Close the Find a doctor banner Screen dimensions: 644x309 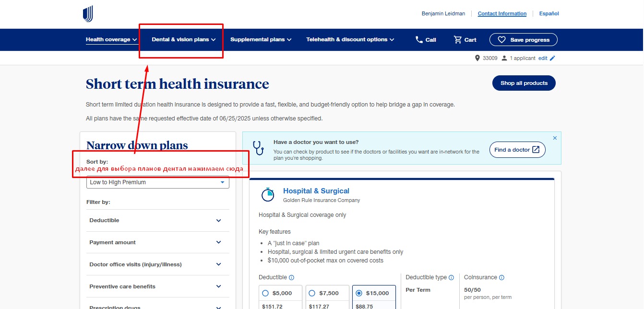pyautogui.click(x=555, y=138)
